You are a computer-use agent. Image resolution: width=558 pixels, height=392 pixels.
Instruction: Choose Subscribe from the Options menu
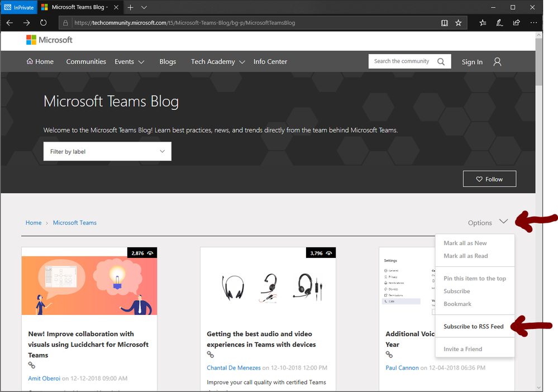[456, 291]
